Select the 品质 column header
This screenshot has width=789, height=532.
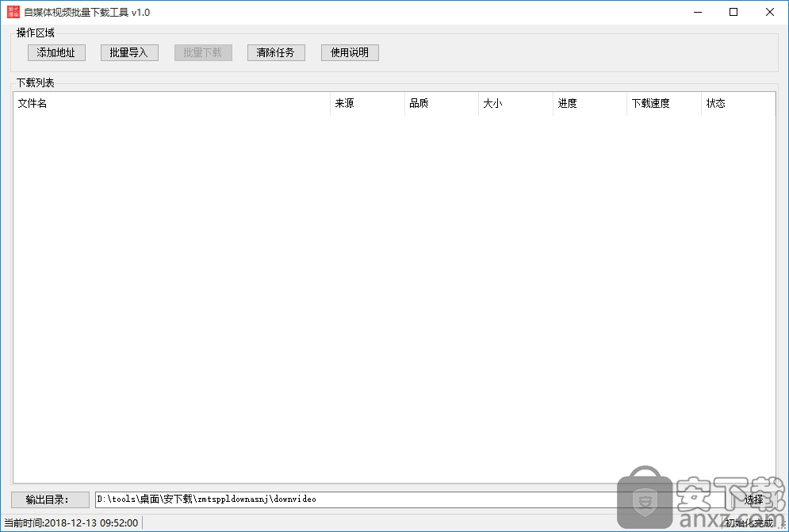click(441, 104)
